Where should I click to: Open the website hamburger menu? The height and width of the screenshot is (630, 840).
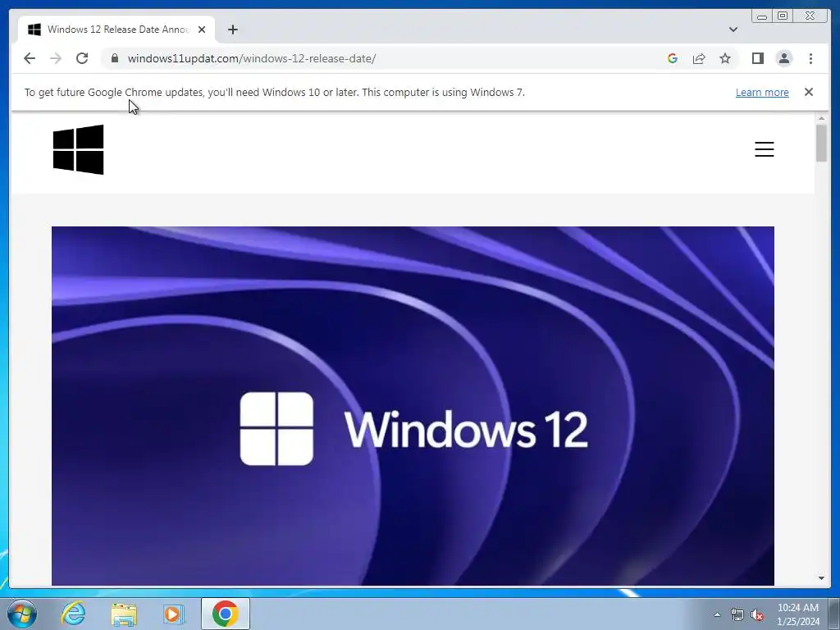[x=764, y=149]
